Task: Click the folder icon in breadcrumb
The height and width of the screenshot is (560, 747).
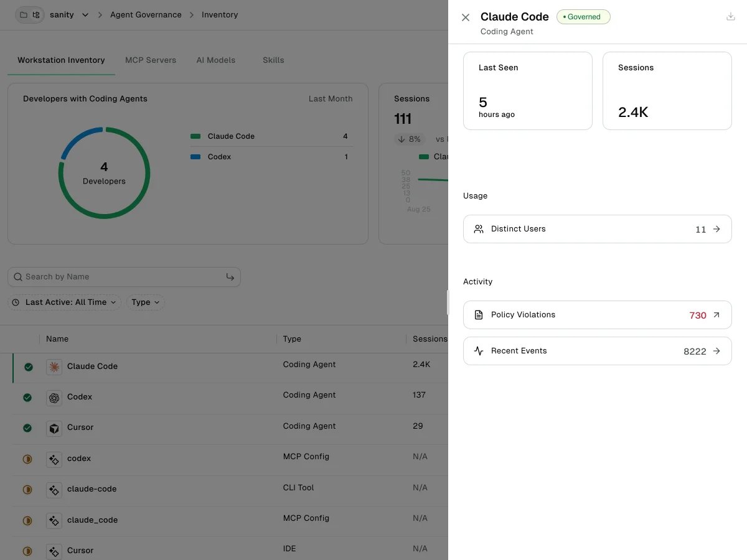Action: click(24, 14)
